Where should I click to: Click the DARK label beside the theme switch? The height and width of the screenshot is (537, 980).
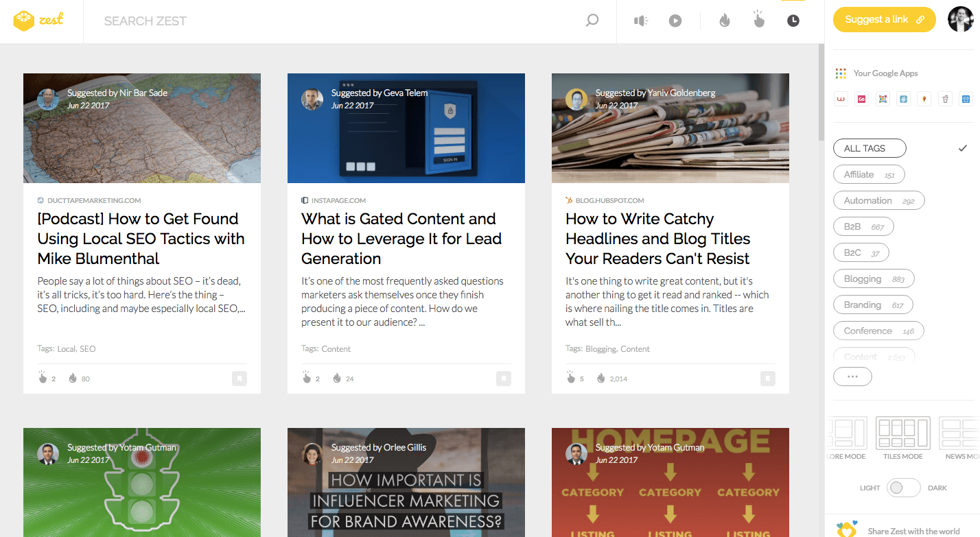tap(937, 488)
